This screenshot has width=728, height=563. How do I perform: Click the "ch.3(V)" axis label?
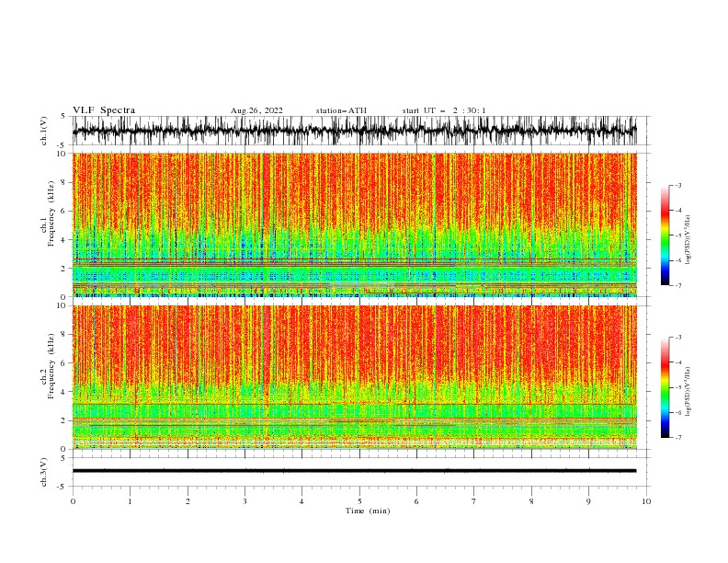(44, 472)
